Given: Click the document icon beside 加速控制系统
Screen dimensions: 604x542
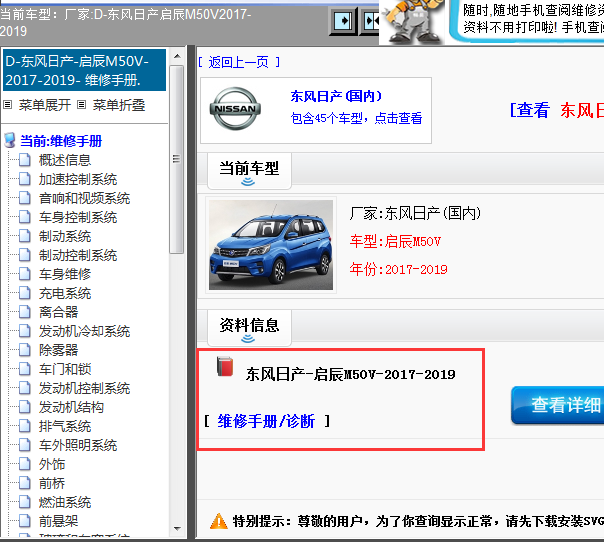Looking at the screenshot, I should (25, 179).
